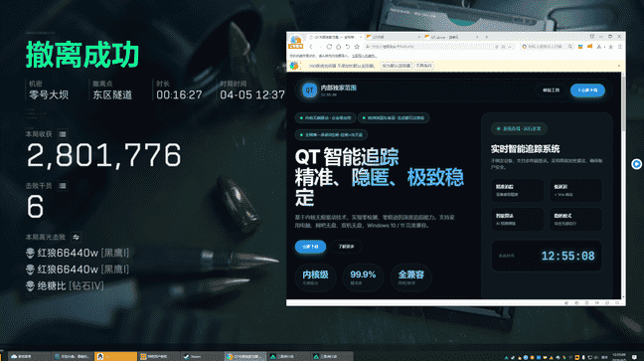The image size is (644, 361).
Task: Click the 全兼容 stat badge
Action: (410, 277)
